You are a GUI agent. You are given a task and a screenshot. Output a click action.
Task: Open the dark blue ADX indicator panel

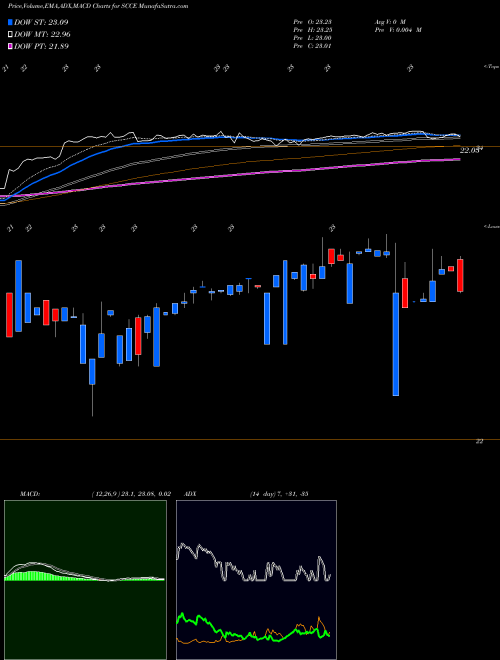coord(256,580)
